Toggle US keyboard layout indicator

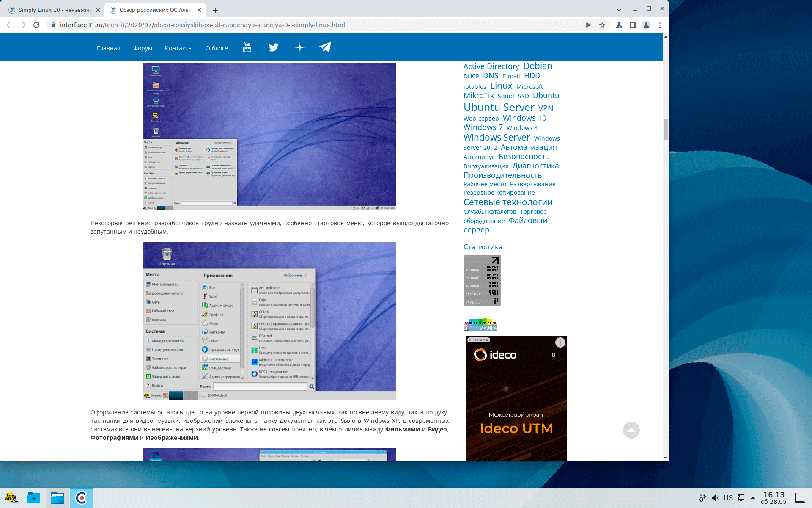coord(728,498)
